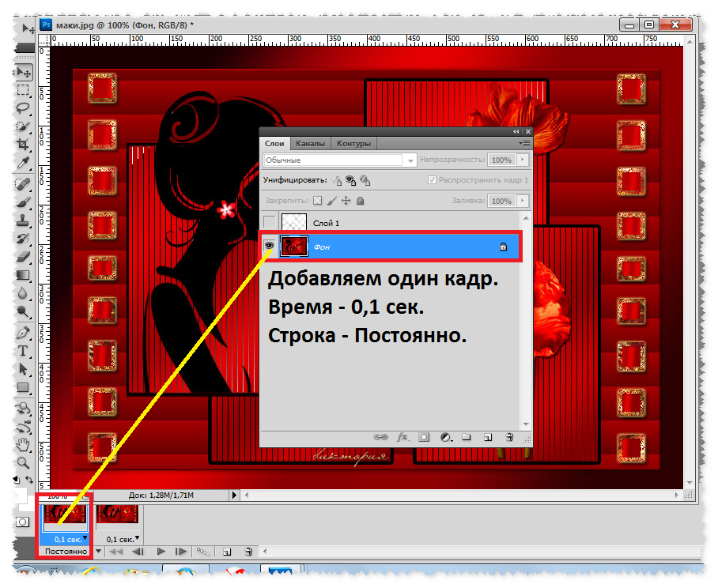This screenshot has width=718, height=588.
Task: Click the tween animation frames button
Action: pyautogui.click(x=203, y=552)
